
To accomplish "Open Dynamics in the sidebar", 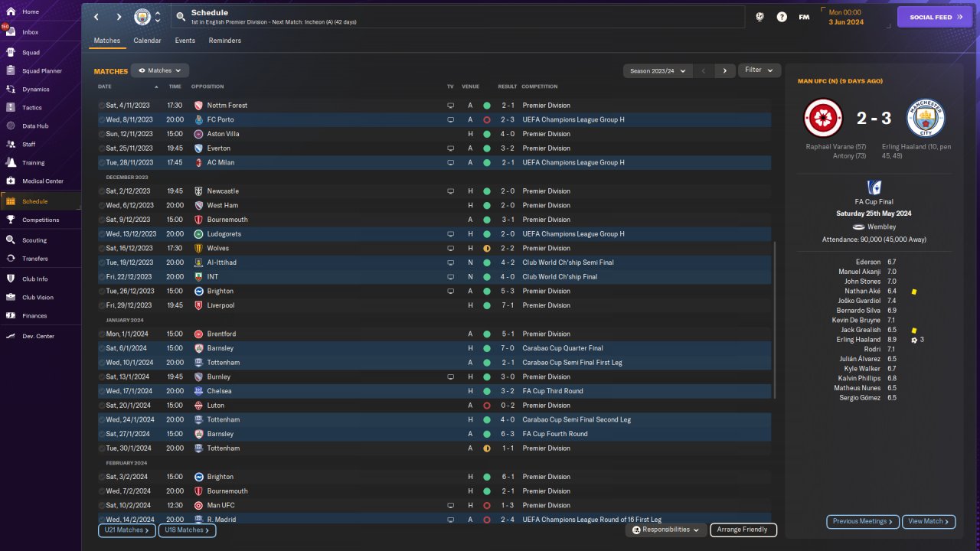I will tap(35, 90).
